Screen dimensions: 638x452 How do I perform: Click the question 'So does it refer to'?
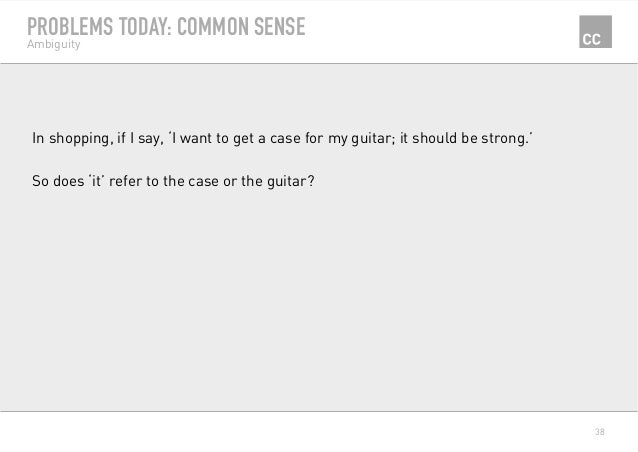click(x=173, y=181)
